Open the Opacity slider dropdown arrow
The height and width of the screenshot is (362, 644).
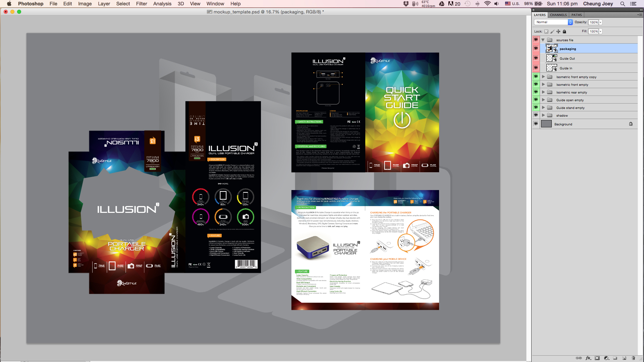coord(600,22)
